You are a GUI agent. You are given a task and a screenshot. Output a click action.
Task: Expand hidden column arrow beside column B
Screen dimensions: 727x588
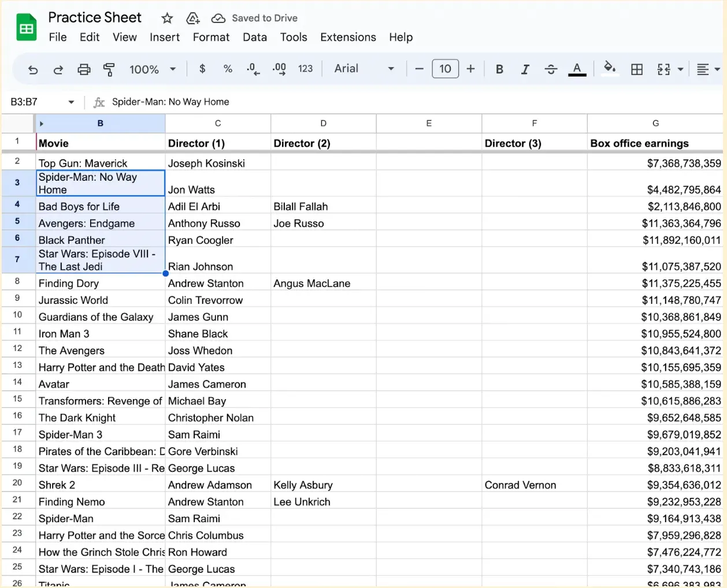(42, 124)
